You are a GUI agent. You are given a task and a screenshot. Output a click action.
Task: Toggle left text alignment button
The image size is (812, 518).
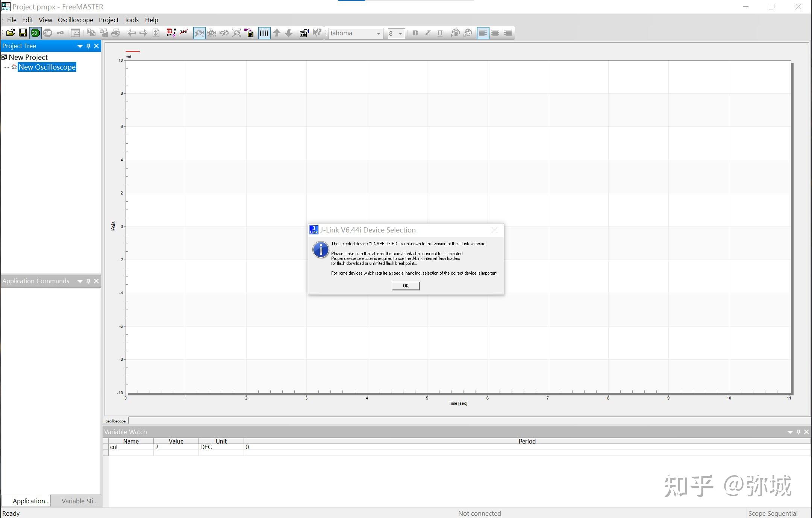click(x=483, y=33)
